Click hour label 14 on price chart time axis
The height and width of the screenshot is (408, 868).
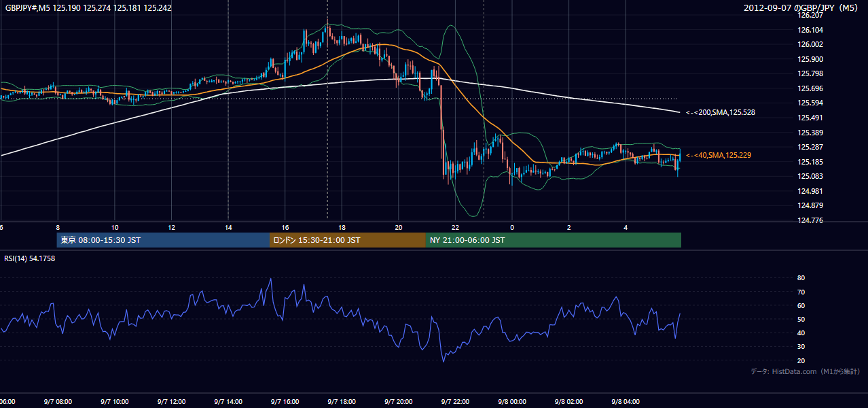pyautogui.click(x=228, y=228)
